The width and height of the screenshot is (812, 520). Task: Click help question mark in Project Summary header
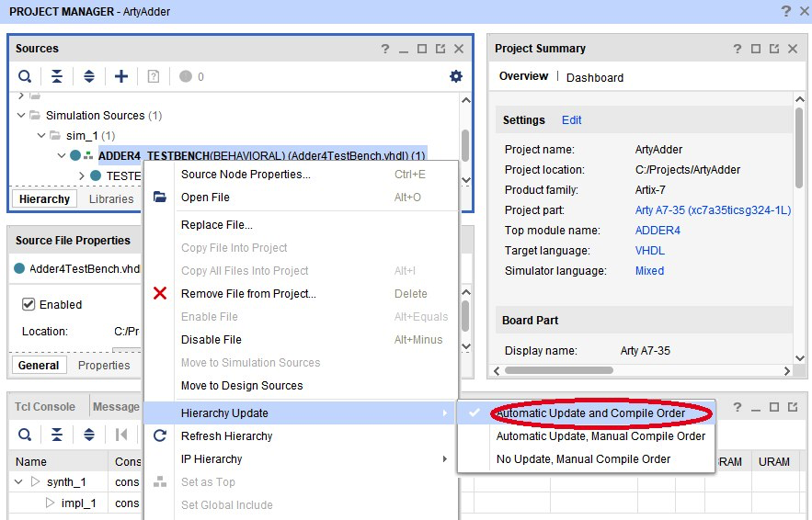[738, 49]
